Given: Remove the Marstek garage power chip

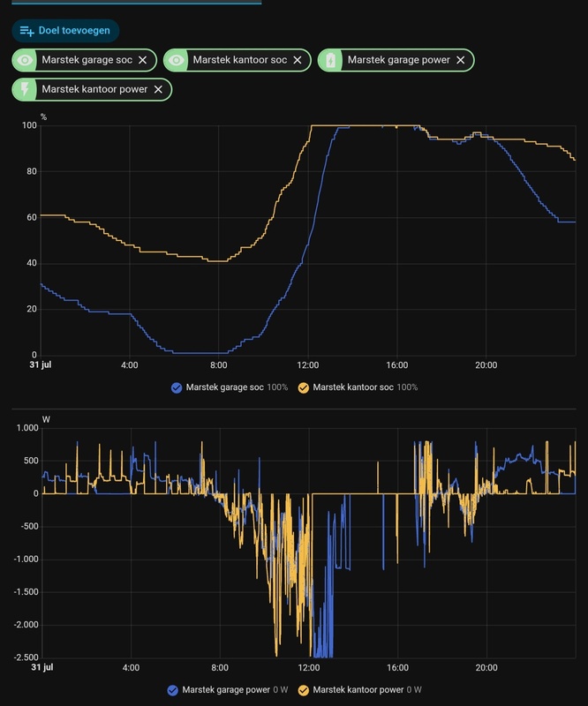Looking at the screenshot, I should tap(461, 60).
